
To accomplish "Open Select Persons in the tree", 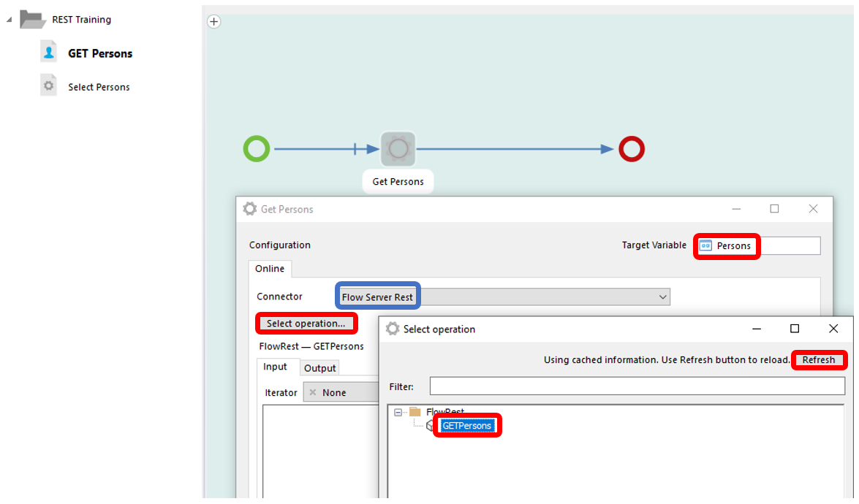I will (x=99, y=87).
